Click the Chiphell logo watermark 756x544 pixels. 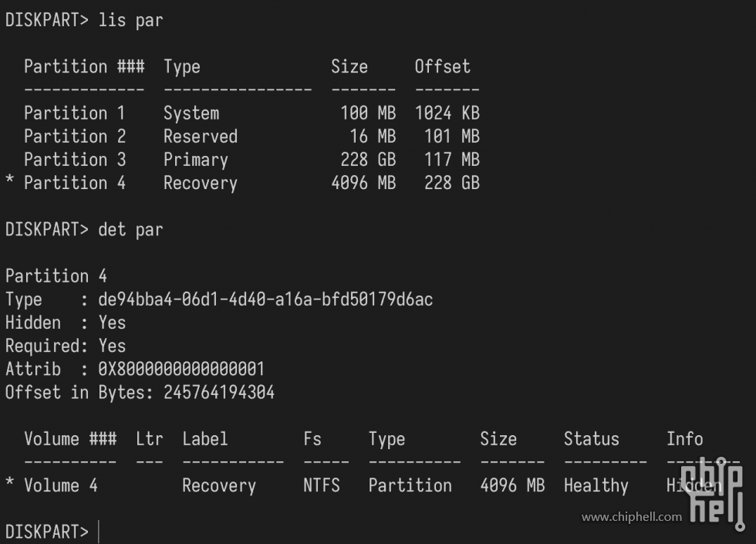[714, 494]
